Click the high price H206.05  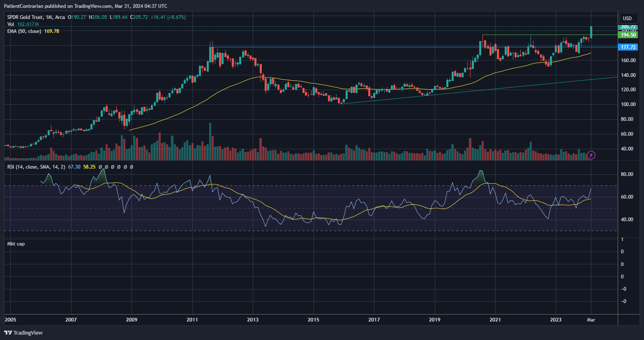(98, 17)
